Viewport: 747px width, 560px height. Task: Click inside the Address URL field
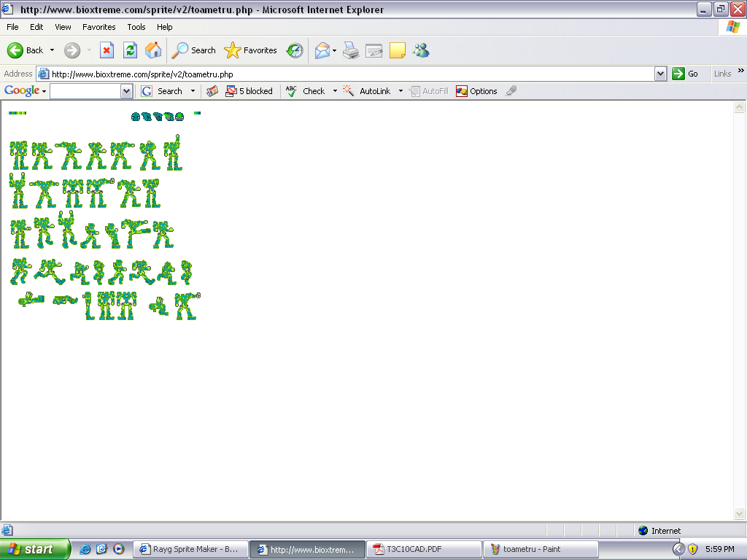(352, 74)
